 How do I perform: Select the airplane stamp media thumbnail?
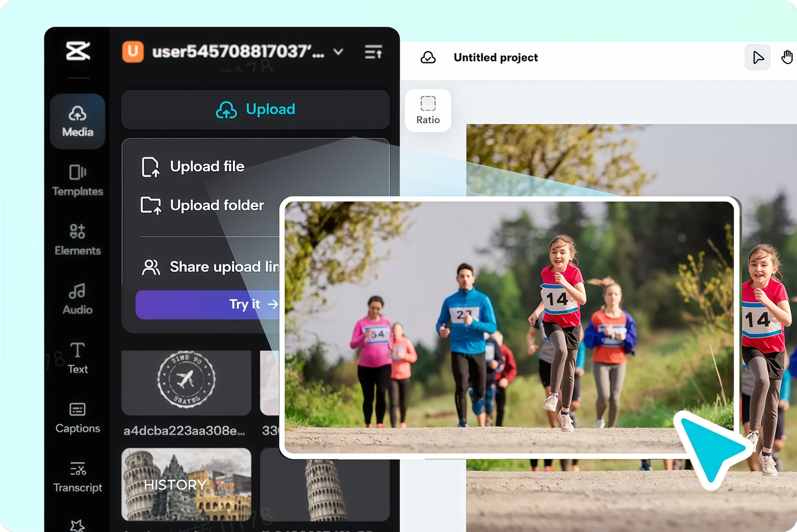tap(186, 383)
